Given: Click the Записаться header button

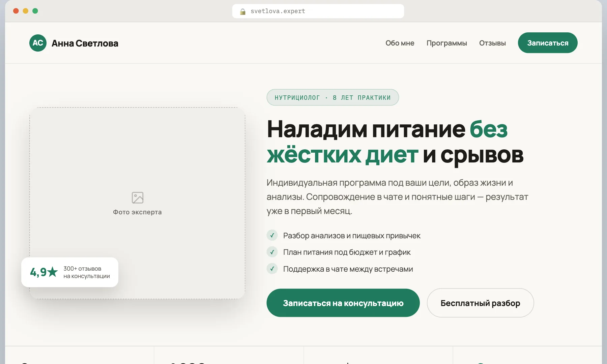Looking at the screenshot, I should coord(548,43).
